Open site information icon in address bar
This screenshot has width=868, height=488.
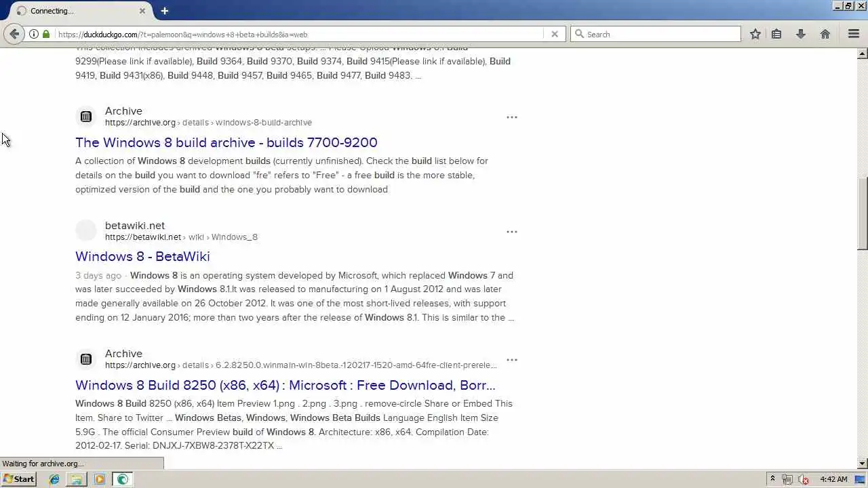click(34, 34)
